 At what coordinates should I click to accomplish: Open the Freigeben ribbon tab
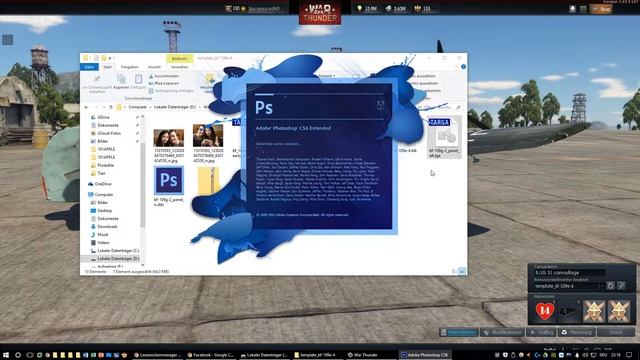tap(129, 67)
